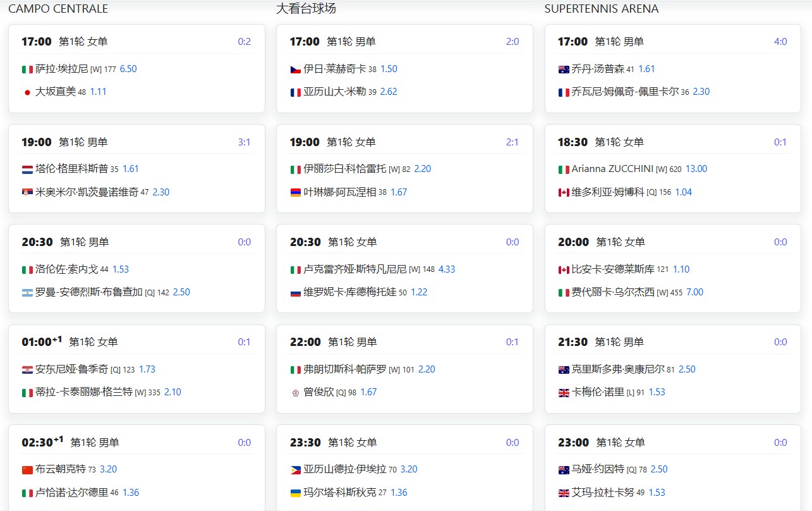Click the Croatia flag beside 安东尼娅·鲁季奇

pyautogui.click(x=27, y=370)
